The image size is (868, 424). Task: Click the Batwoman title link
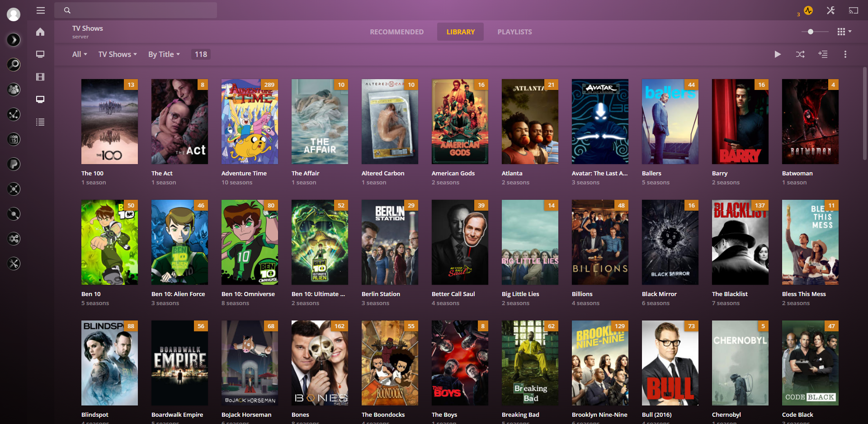coord(797,173)
